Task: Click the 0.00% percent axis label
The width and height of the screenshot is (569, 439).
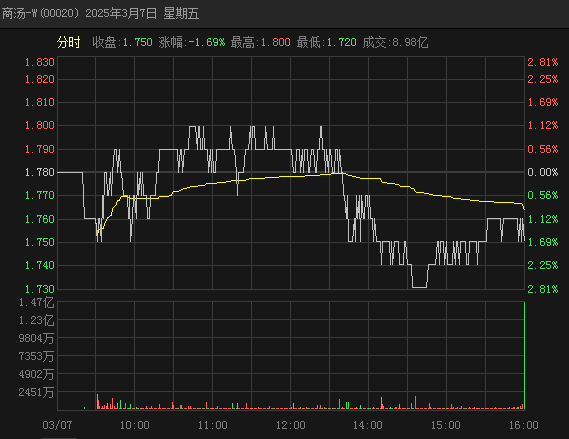Action: [543, 172]
